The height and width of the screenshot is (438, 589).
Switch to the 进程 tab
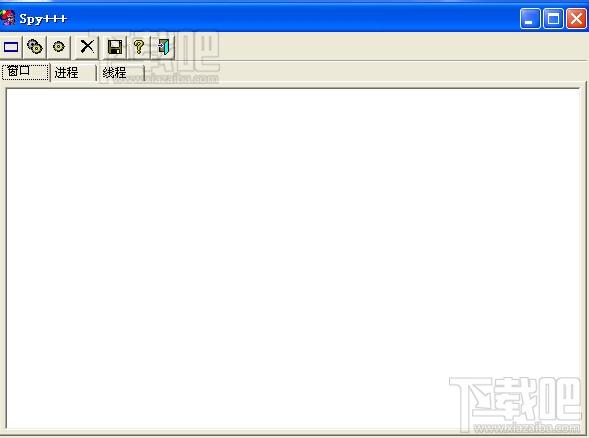pyautogui.click(x=73, y=73)
